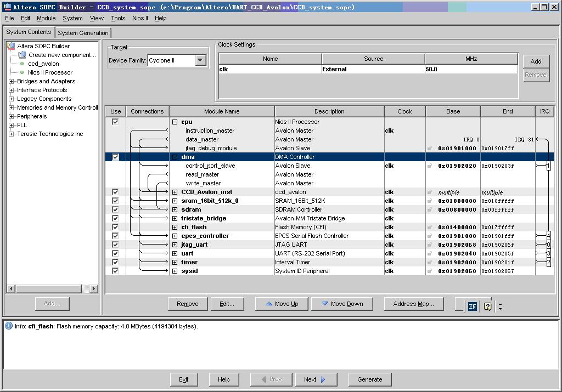
Task: Click the Create new component icon
Action: coord(22,55)
